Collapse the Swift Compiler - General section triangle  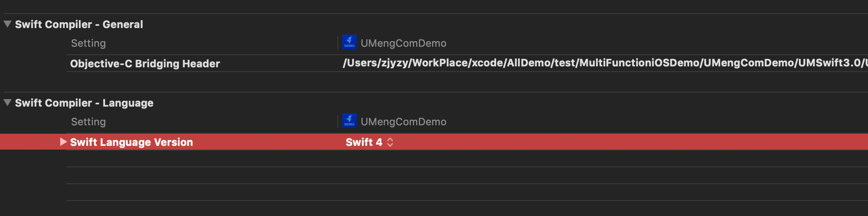click(x=7, y=24)
